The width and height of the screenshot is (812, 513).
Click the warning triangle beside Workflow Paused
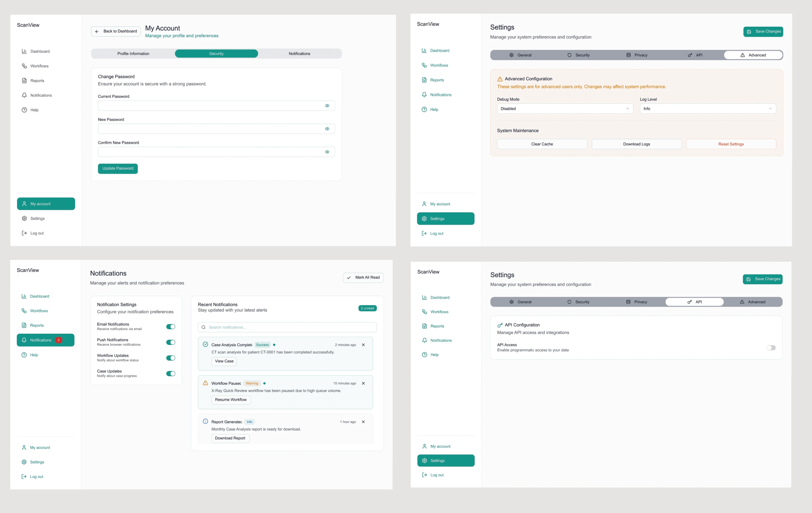pos(205,383)
